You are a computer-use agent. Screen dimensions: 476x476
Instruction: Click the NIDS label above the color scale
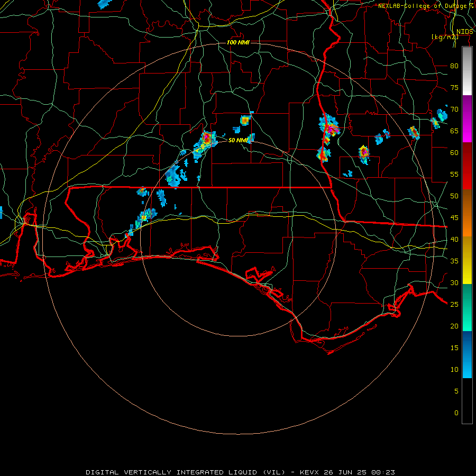[x=465, y=32]
